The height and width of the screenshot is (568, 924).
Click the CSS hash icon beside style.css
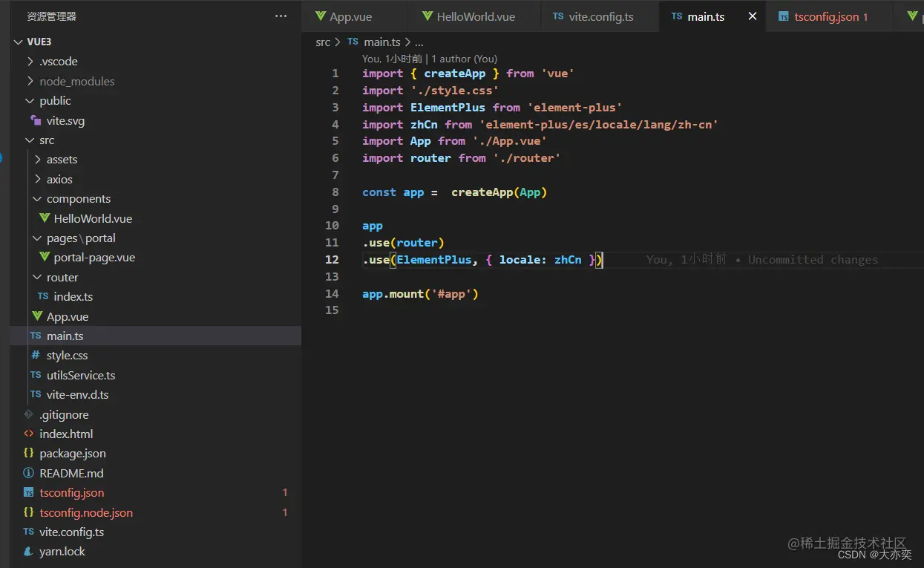click(x=36, y=355)
